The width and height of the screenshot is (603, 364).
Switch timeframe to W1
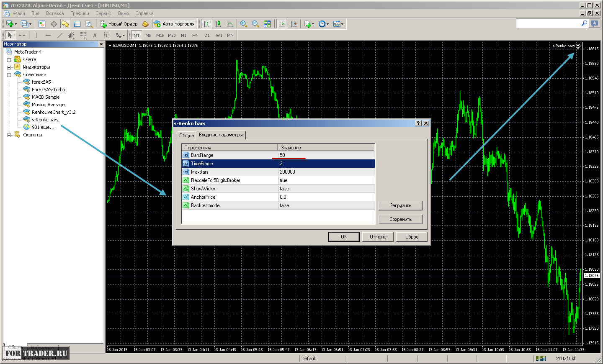[219, 35]
